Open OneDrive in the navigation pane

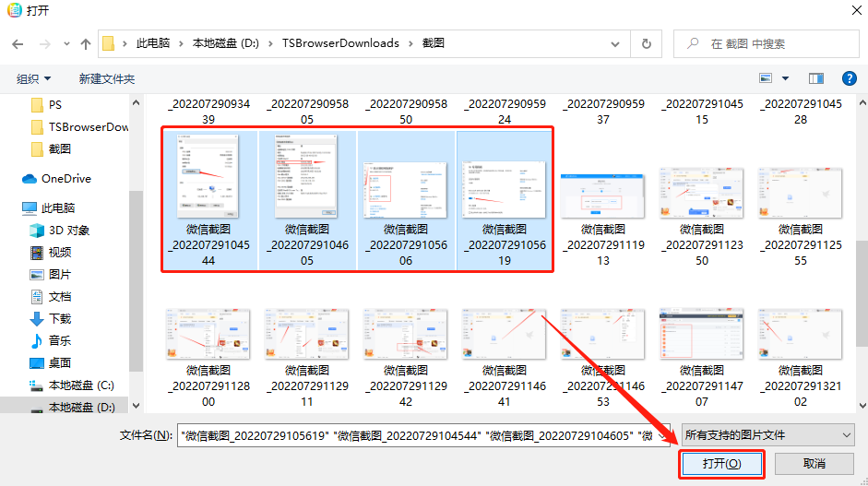tap(65, 178)
